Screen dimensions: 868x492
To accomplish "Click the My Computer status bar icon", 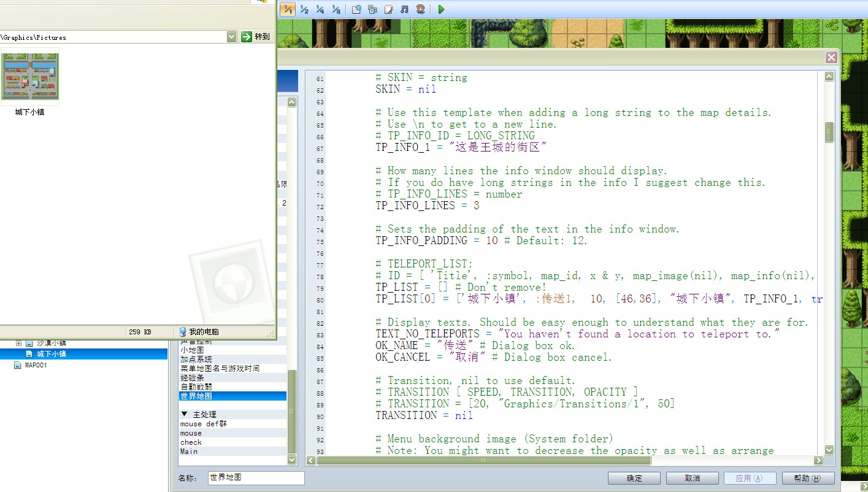I will coord(183,331).
